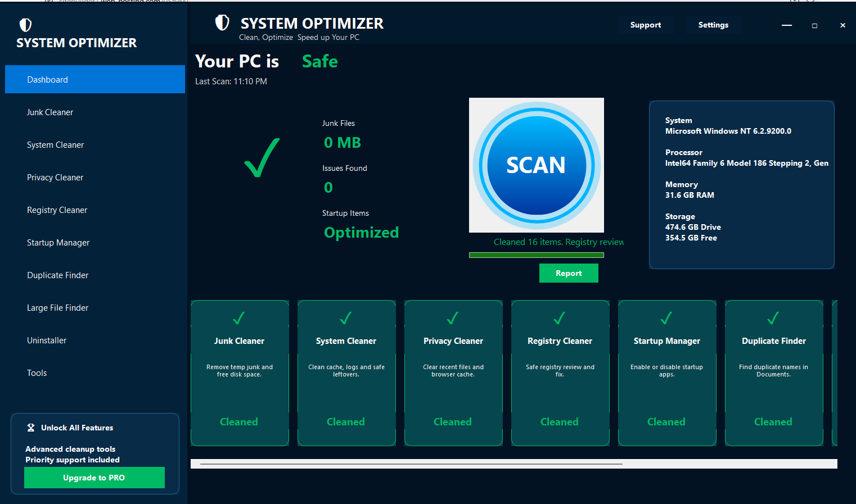
Task: Click the 'Safe' PC status text
Action: tap(320, 61)
